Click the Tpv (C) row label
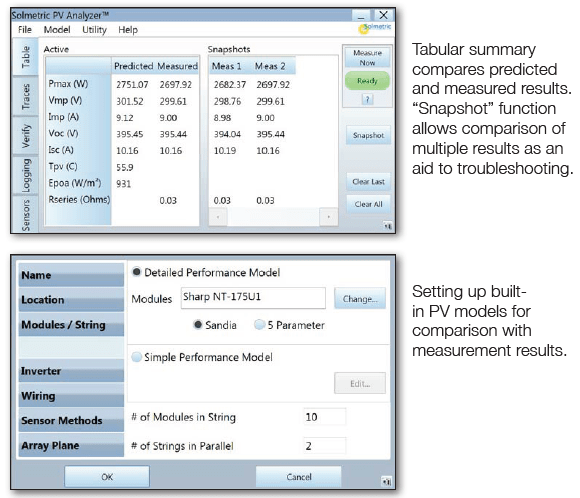Screen dimensions: 580x498 tap(63, 166)
